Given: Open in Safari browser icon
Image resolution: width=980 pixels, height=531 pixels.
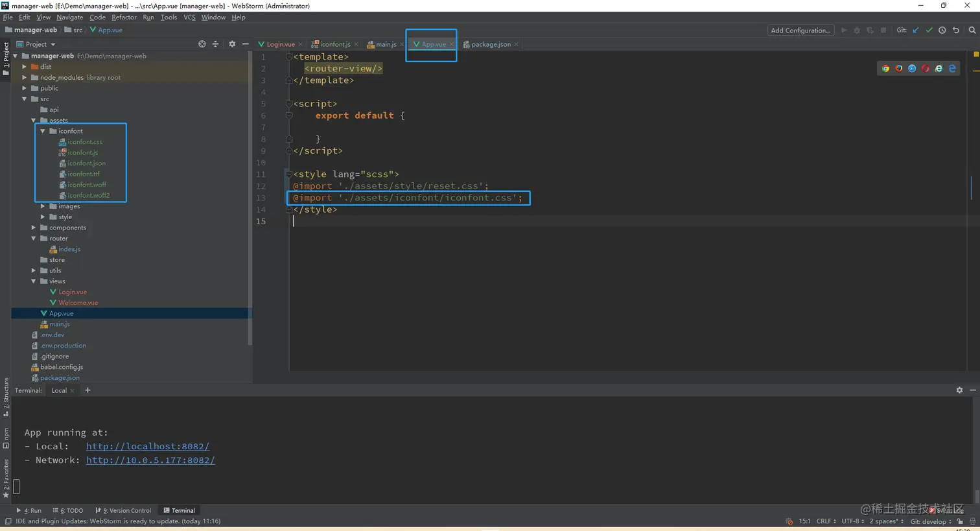Looking at the screenshot, I should coord(912,68).
